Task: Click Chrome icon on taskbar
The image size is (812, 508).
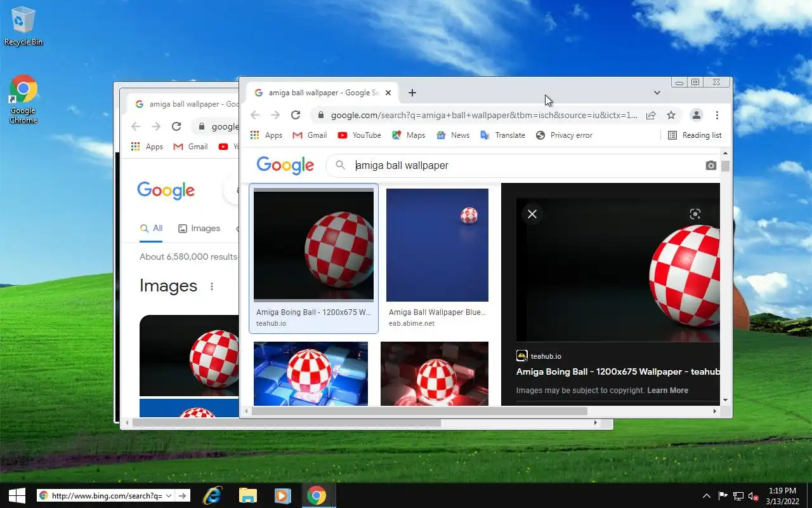Action: pyautogui.click(x=317, y=495)
